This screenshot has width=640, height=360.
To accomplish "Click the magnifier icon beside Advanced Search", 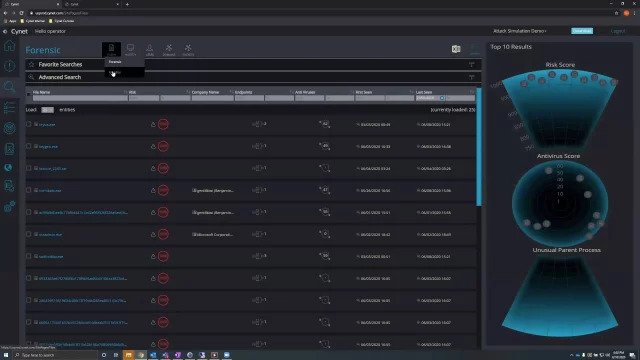I will 31,77.
